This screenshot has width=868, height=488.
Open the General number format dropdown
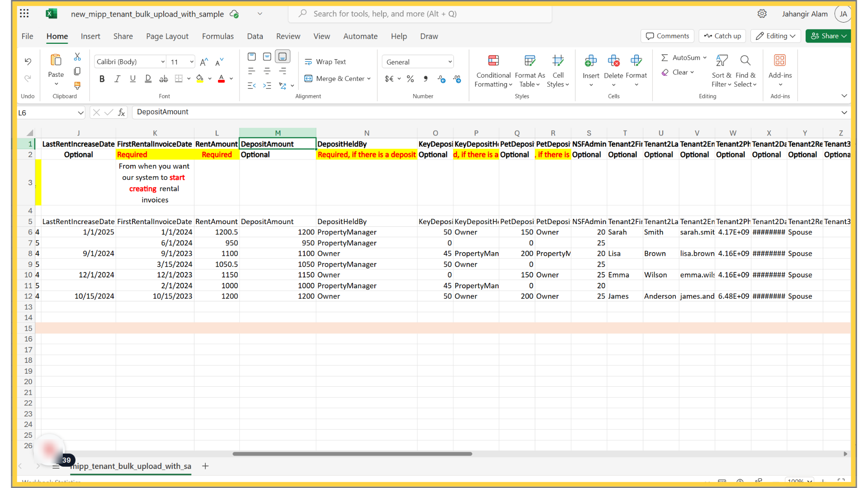coord(450,62)
